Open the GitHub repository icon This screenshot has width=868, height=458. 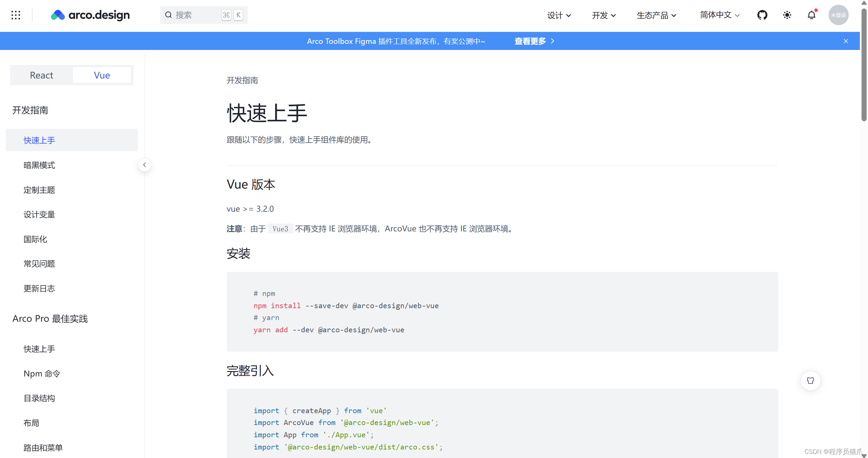pyautogui.click(x=762, y=15)
